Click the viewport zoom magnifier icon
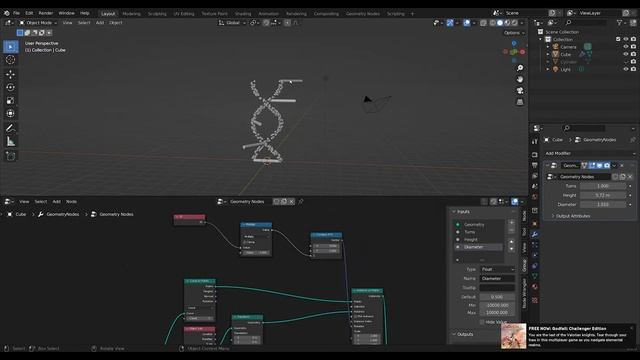 (x=520, y=68)
